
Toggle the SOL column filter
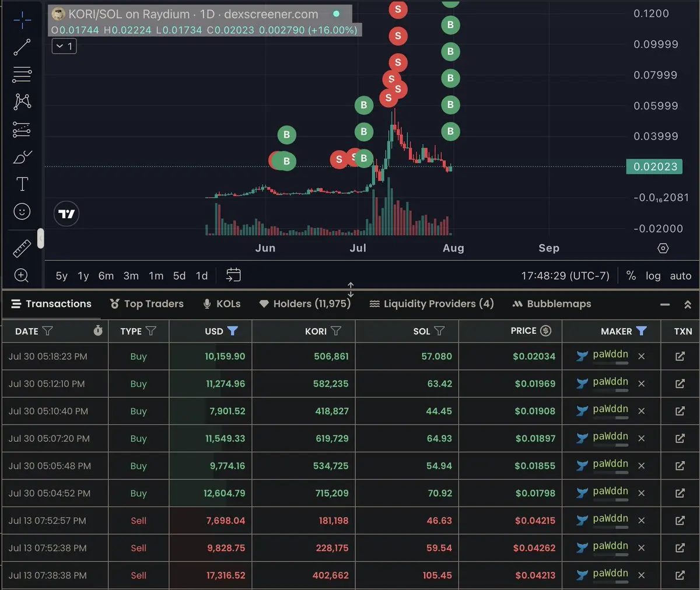439,331
